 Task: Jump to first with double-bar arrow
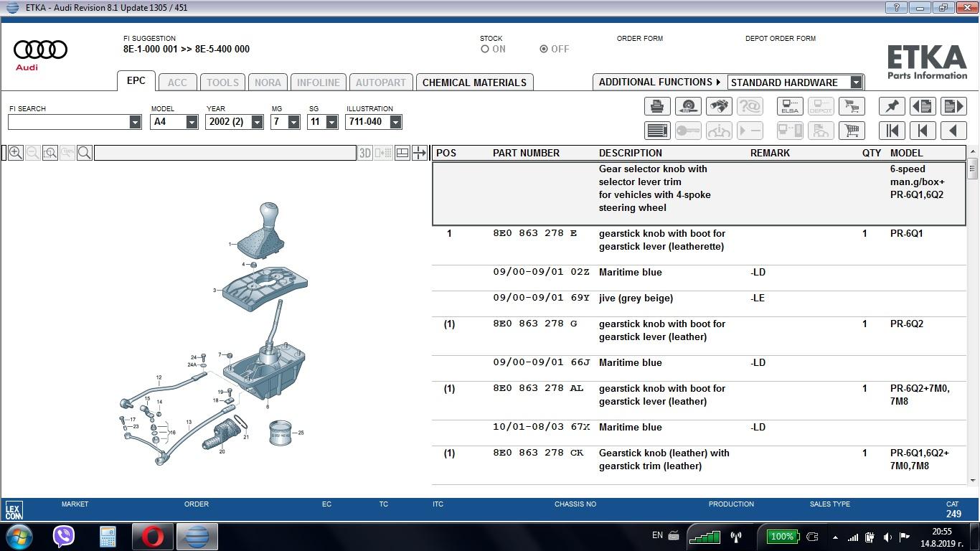tap(892, 131)
